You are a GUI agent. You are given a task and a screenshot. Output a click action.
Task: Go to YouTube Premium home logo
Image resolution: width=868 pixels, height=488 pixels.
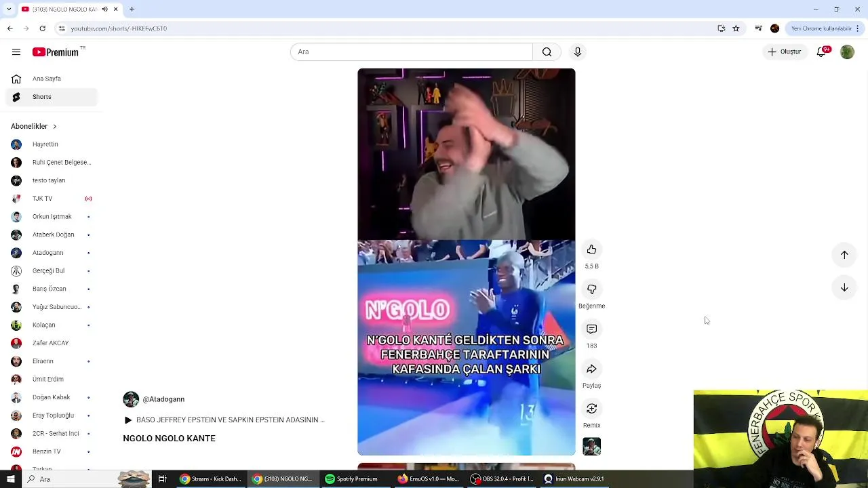56,52
